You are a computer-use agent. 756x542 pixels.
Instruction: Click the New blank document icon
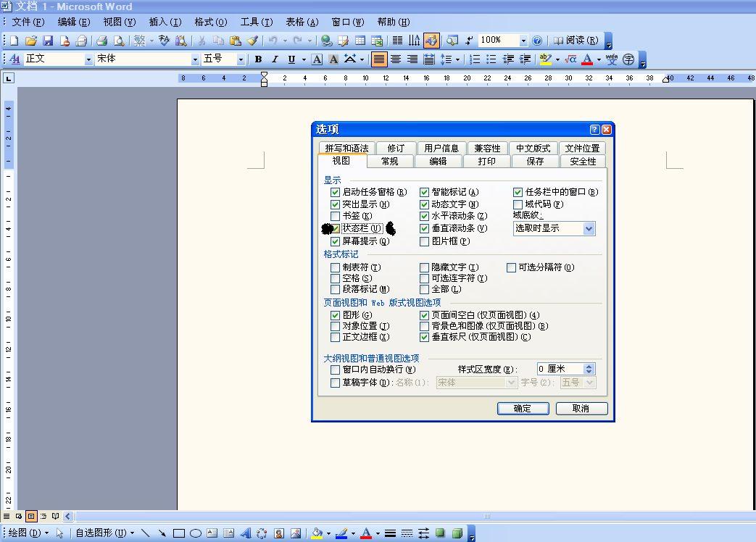coord(14,41)
